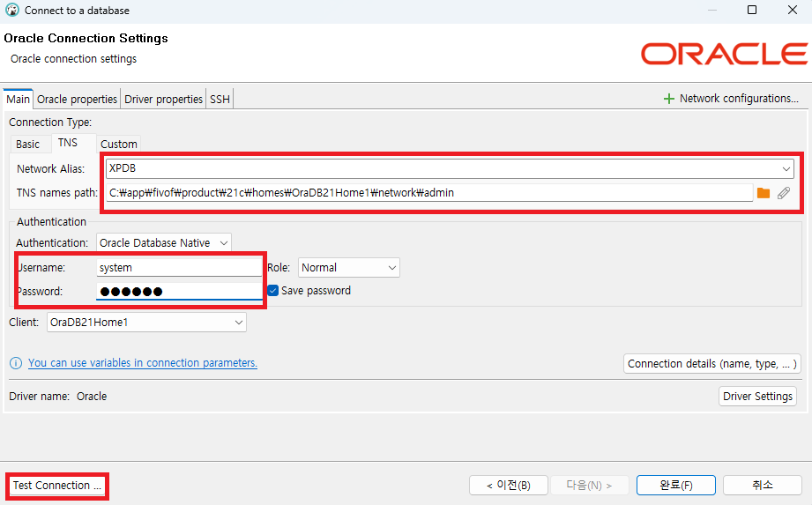The width and height of the screenshot is (812, 505).
Task: Click the 이전(B) back button
Action: (x=509, y=486)
